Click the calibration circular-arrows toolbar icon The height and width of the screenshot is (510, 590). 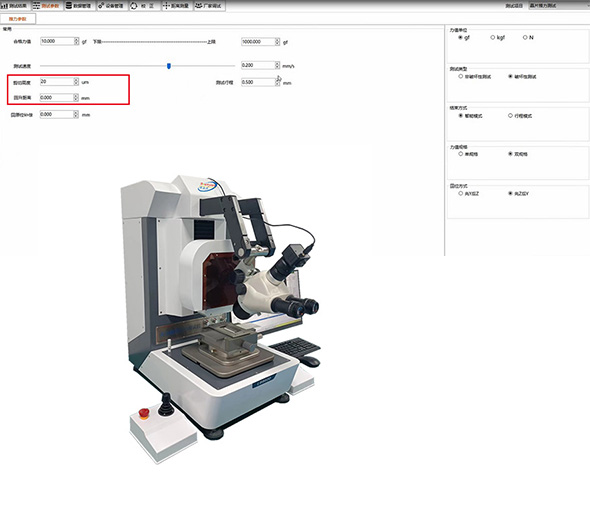pyautogui.click(x=134, y=6)
